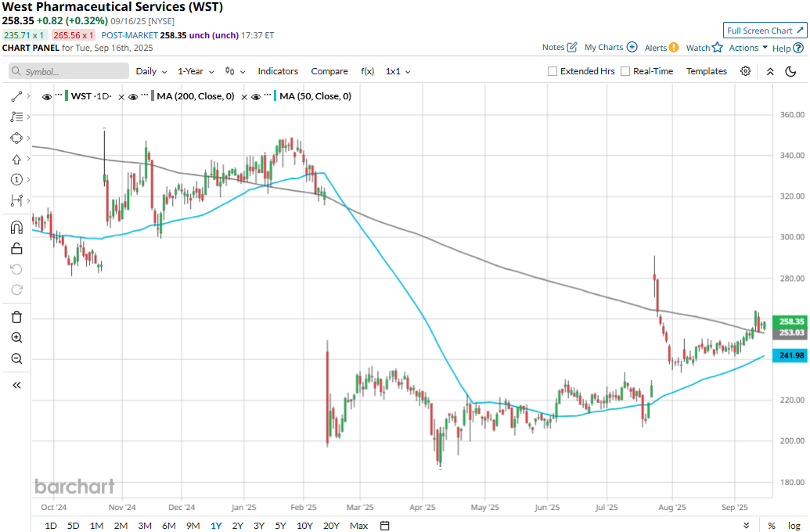Open the Actions dropdown
This screenshot has height=532, width=810.
pos(748,48)
